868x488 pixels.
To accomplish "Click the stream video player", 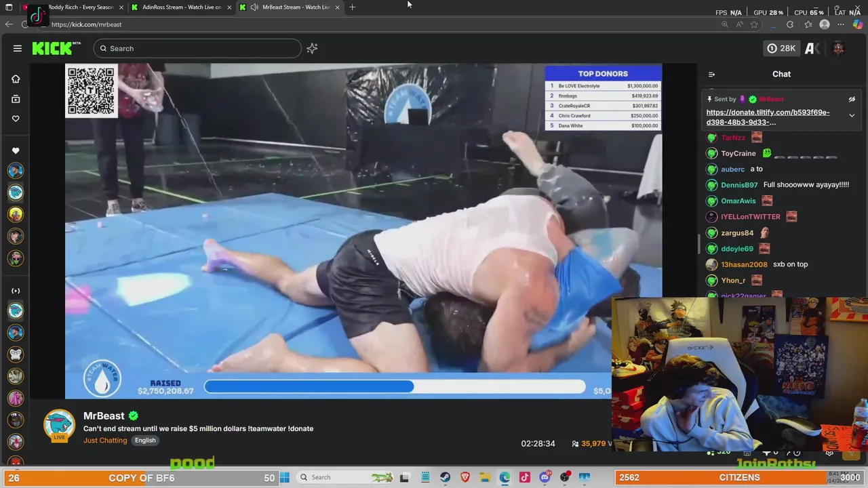I will click(x=363, y=230).
